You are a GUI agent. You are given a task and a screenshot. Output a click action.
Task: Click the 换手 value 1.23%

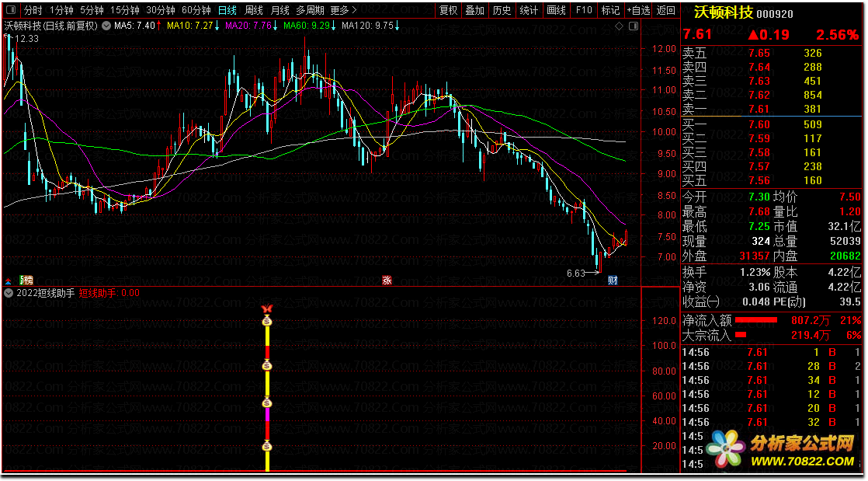[755, 272]
